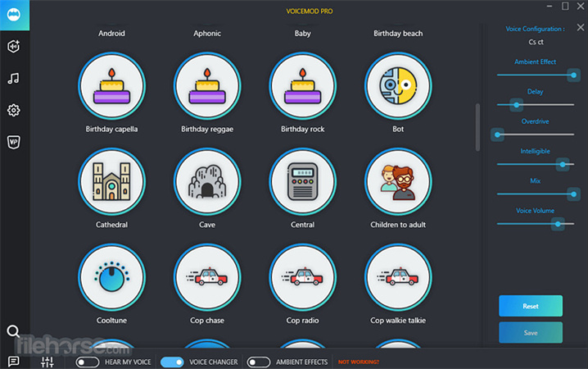Image resolution: width=588 pixels, height=369 pixels.
Task: Click the magnifier search icon
Action: click(x=13, y=331)
